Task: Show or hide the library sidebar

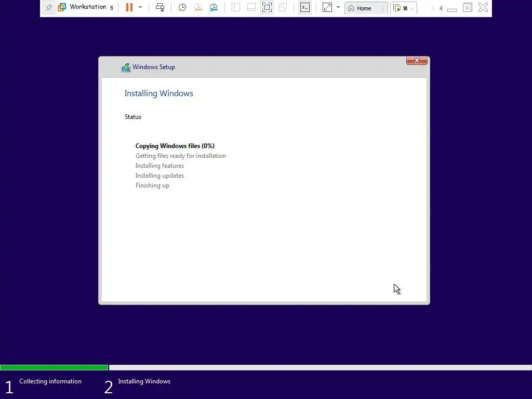Action: click(236, 7)
